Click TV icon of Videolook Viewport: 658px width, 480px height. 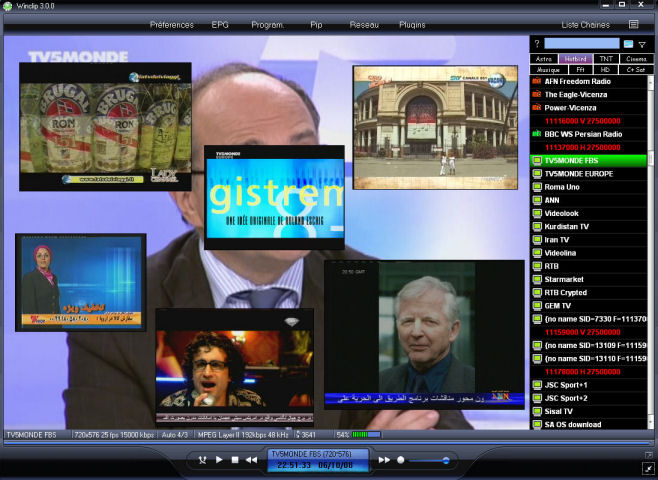[536, 214]
